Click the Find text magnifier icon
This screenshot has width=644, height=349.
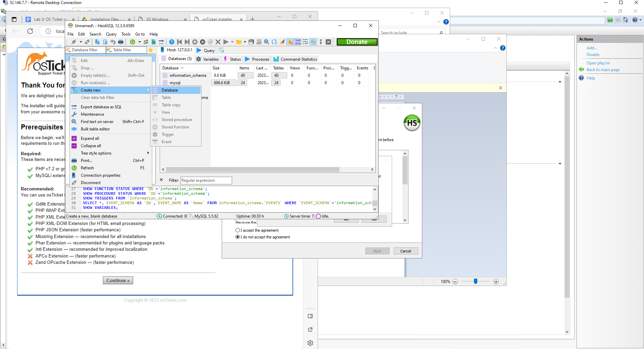(267, 42)
